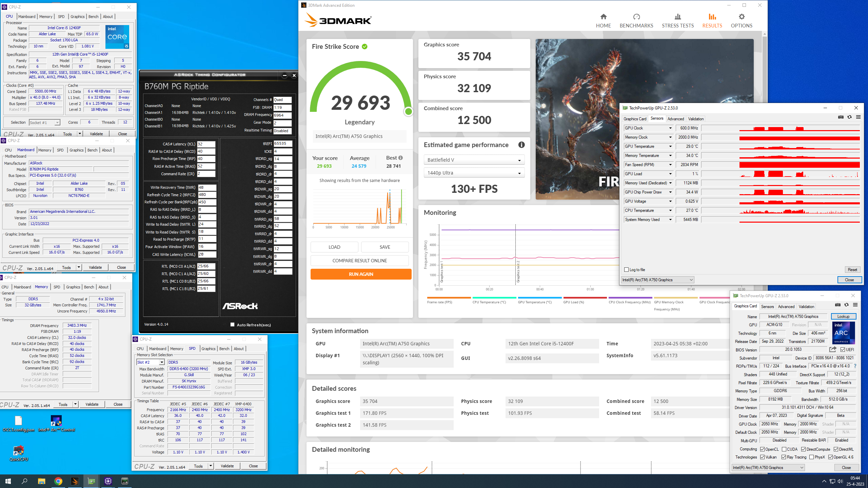Open the 1440p Ultra resolution dropdown
Viewport: 868px width, 488px height.
point(474,173)
